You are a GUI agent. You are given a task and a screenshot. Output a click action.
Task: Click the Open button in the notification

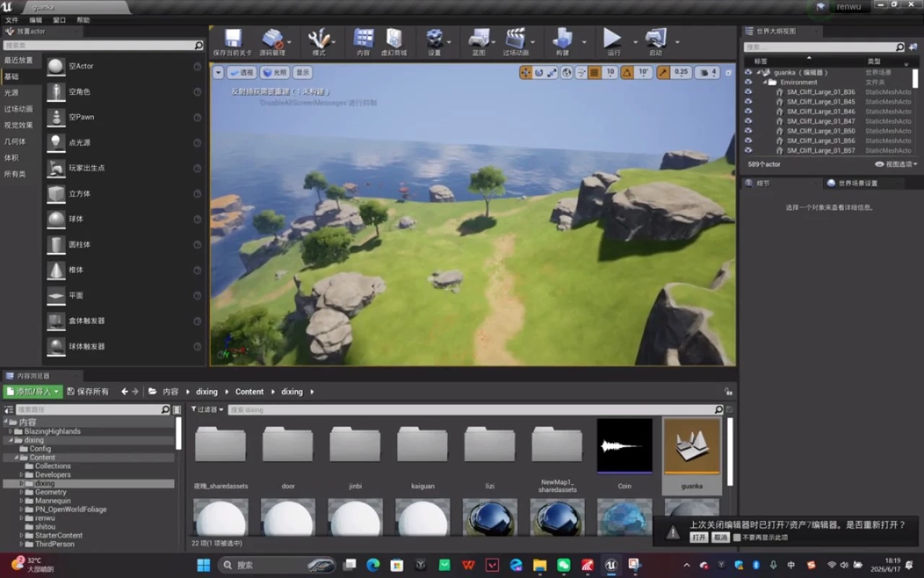point(699,538)
